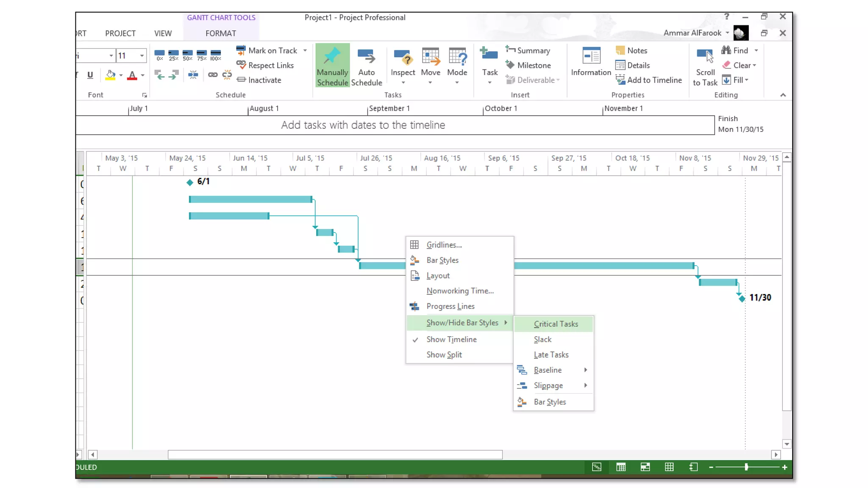
Task: Toggle the Show Timeline check option
Action: click(451, 339)
